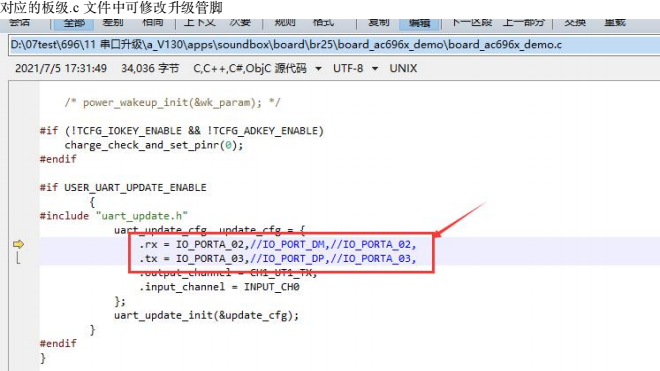Open the UTF-8 encoding dropdown
Image resolution: width=660 pixels, height=371 pixels.
(x=355, y=68)
